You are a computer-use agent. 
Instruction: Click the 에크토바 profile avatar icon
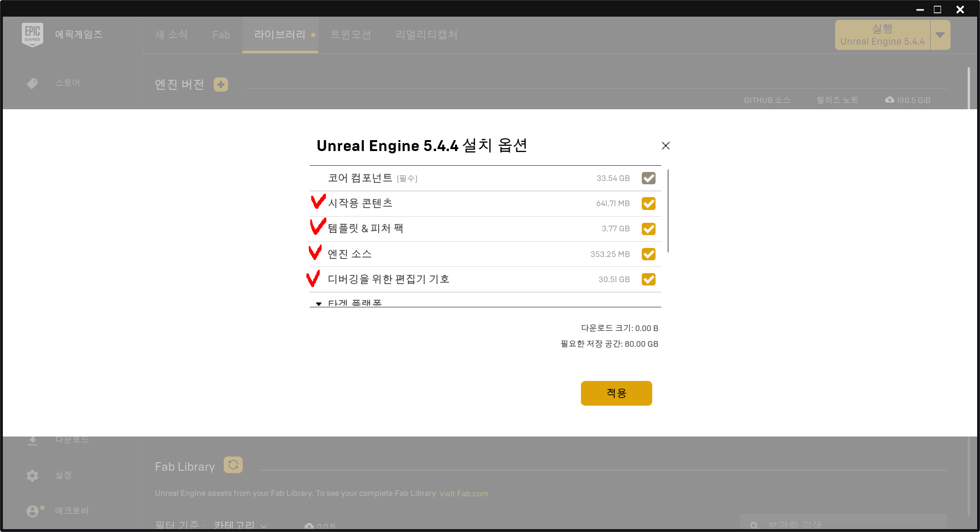click(32, 511)
